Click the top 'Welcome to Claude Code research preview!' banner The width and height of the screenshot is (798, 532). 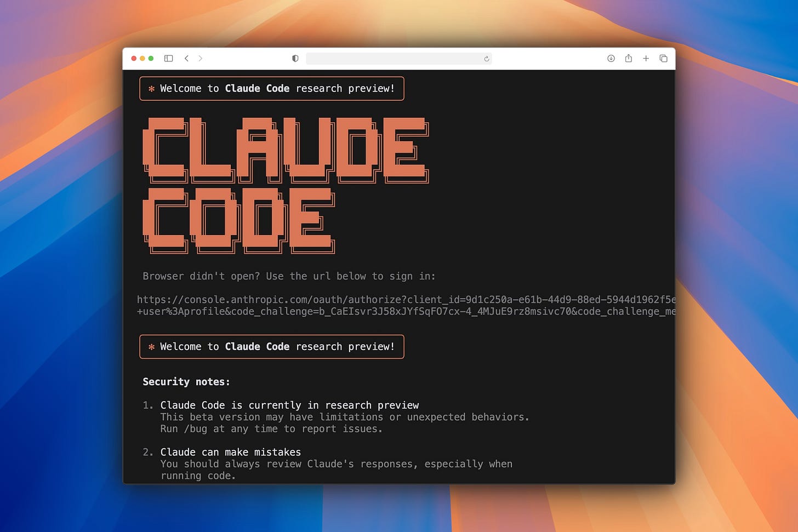coord(272,89)
